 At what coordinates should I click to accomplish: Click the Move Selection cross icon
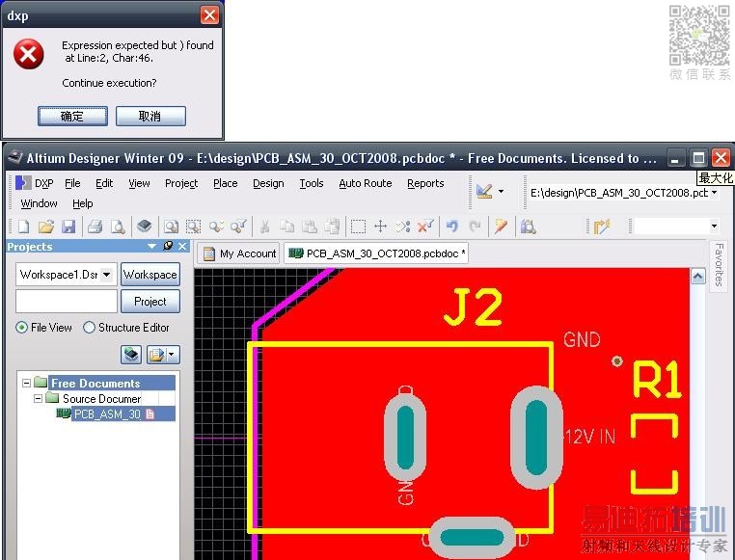381,227
